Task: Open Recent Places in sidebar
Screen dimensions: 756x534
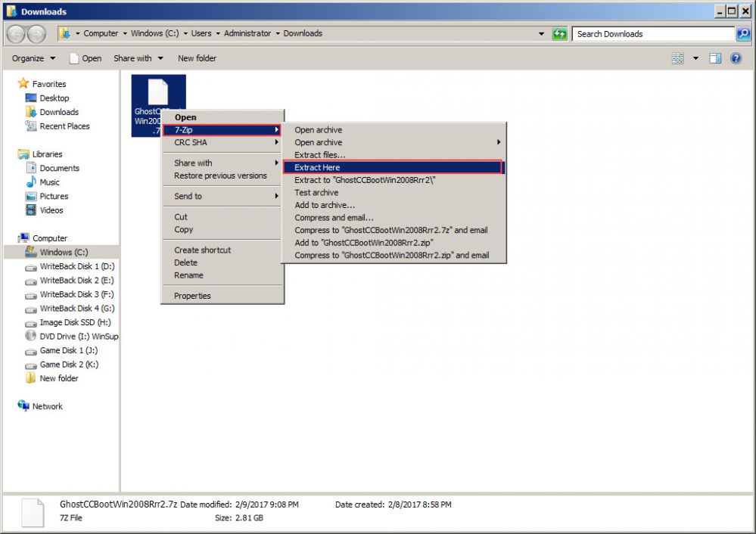Action: coord(64,126)
